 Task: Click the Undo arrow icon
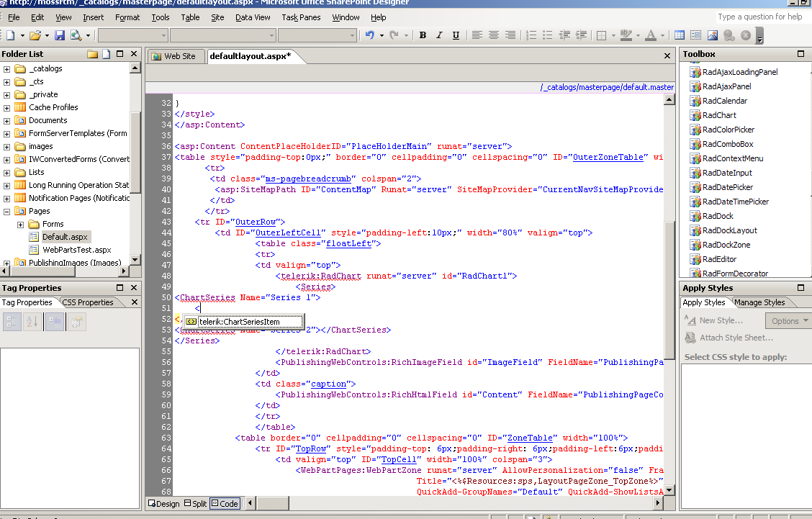click(x=369, y=35)
